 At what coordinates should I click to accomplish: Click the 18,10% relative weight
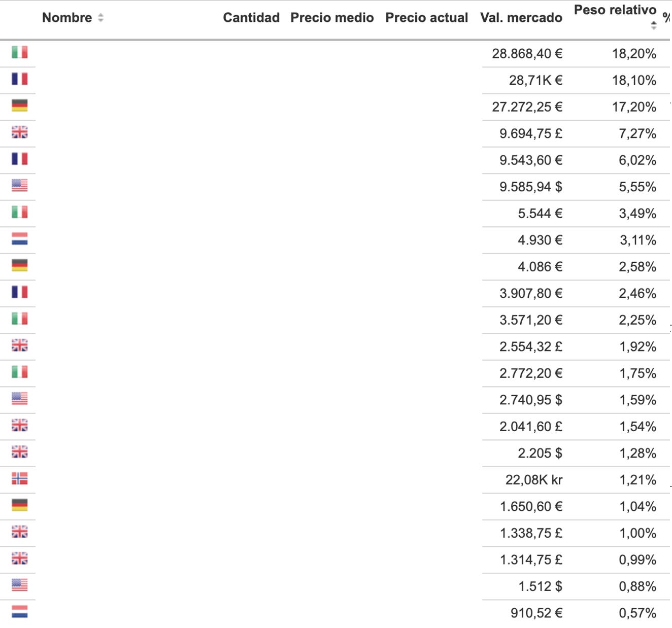[x=634, y=80]
